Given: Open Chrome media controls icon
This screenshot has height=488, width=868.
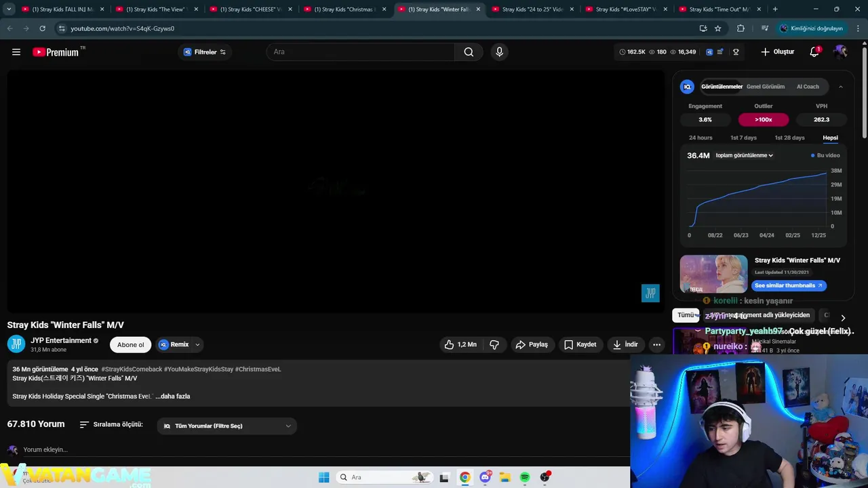Looking at the screenshot, I should click(765, 28).
